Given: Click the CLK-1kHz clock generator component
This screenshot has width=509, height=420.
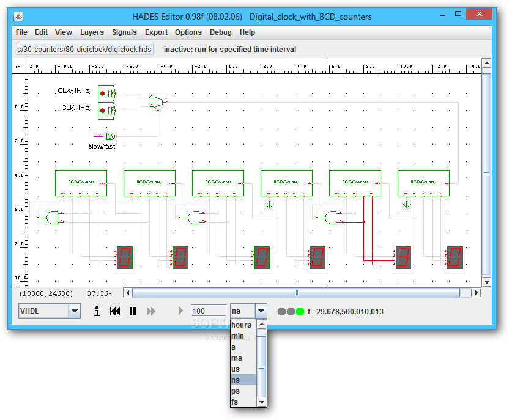Looking at the screenshot, I should (106, 94).
